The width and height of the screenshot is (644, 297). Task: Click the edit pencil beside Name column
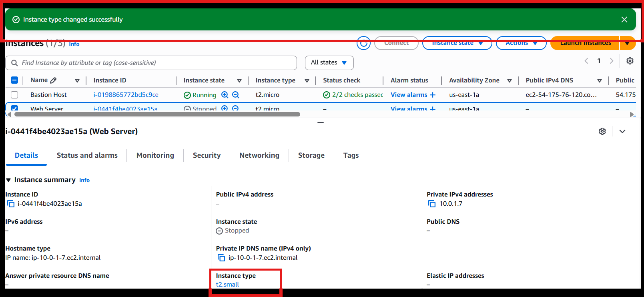click(53, 80)
